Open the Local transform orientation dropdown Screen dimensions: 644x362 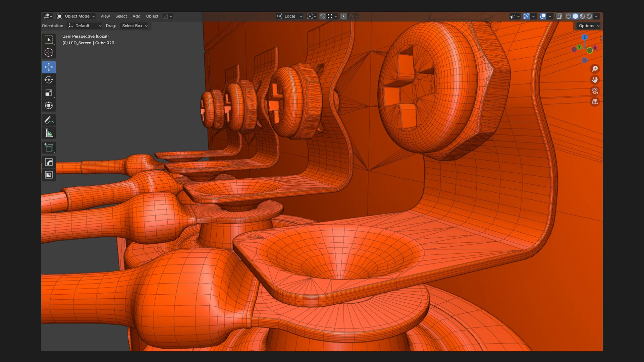click(x=289, y=16)
